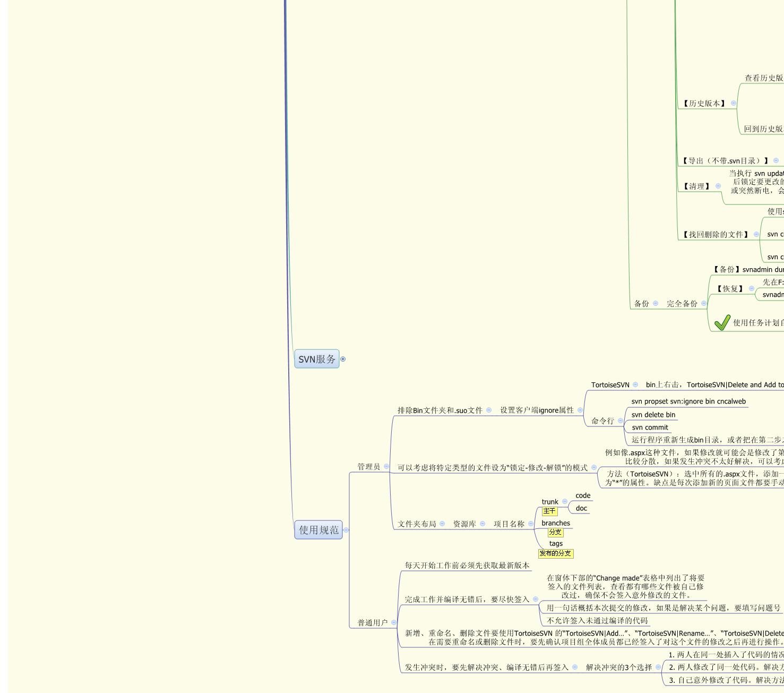
Task: Collapse the 备份 node toggle
Action: tap(655, 303)
